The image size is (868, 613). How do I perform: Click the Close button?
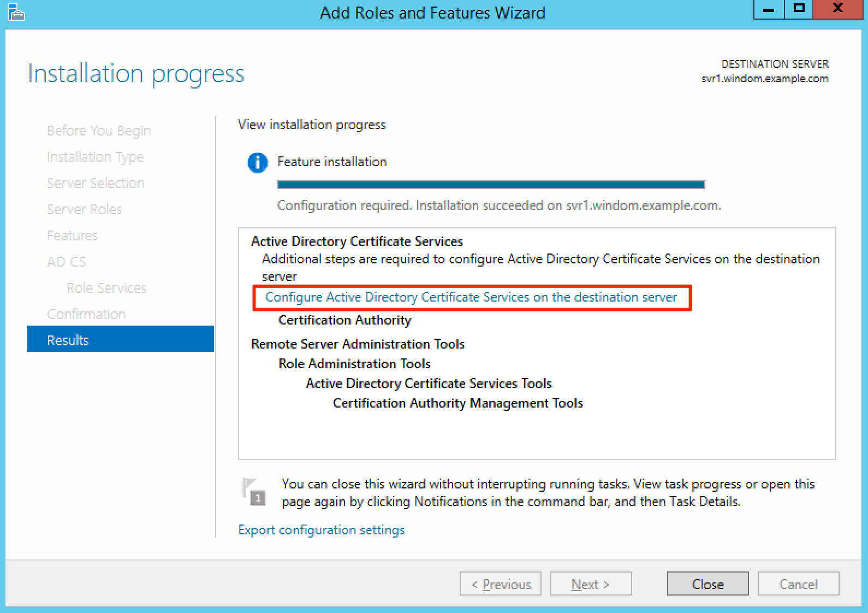click(707, 583)
